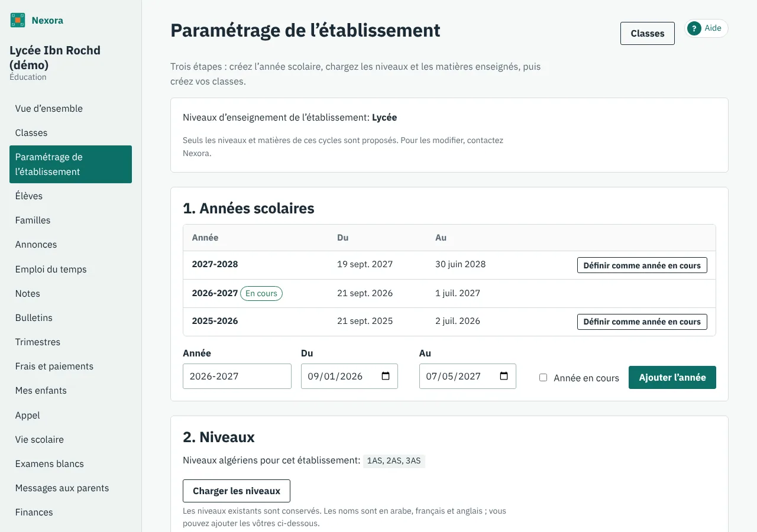Open Classes in the sidebar menu
Viewport: 757px width, 532px height.
point(70,132)
